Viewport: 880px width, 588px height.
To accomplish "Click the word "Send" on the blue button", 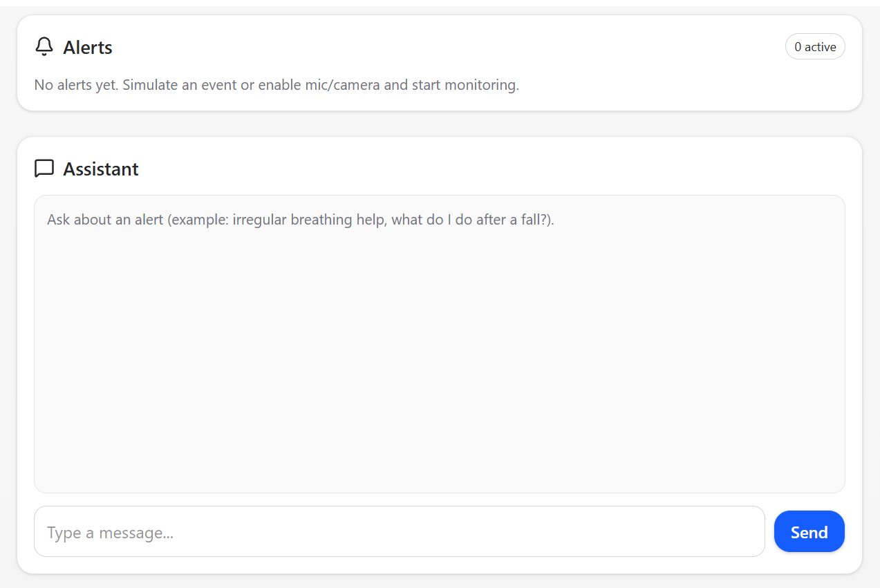I will 809,532.
